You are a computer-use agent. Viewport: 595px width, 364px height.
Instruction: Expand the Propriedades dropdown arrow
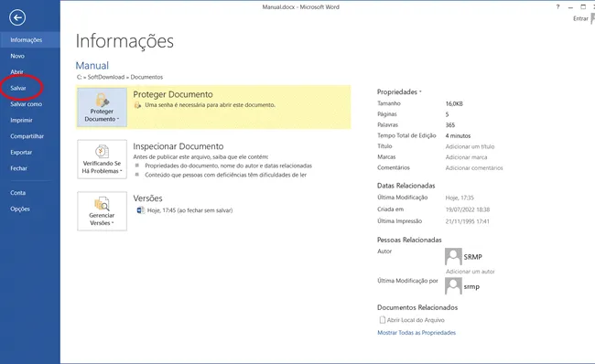pos(420,92)
